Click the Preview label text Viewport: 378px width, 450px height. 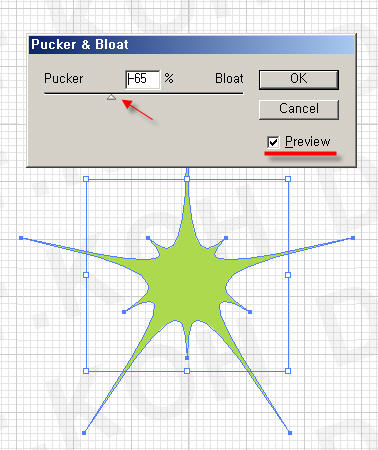(x=307, y=142)
